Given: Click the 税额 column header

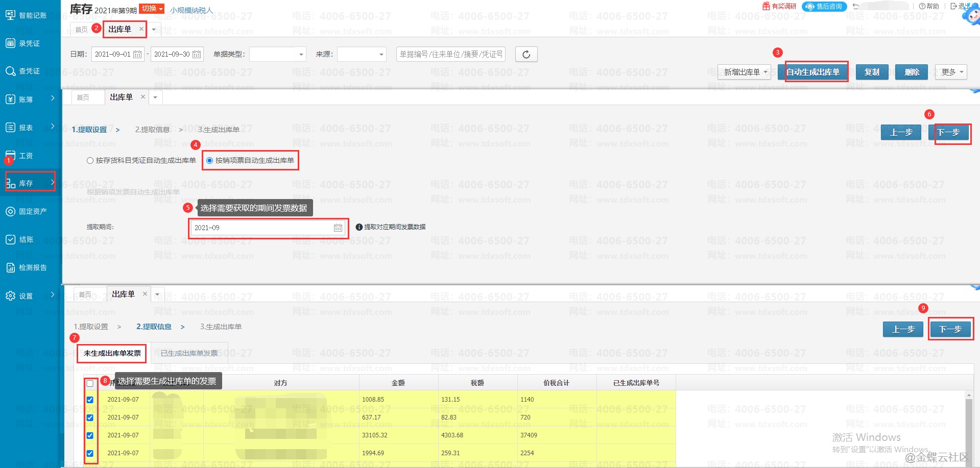Looking at the screenshot, I should (x=477, y=383).
